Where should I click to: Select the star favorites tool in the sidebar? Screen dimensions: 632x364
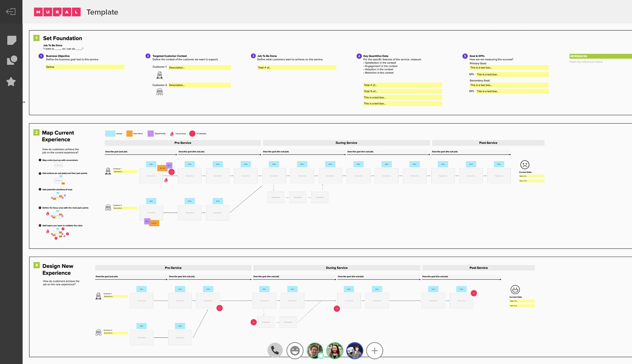coord(11,82)
